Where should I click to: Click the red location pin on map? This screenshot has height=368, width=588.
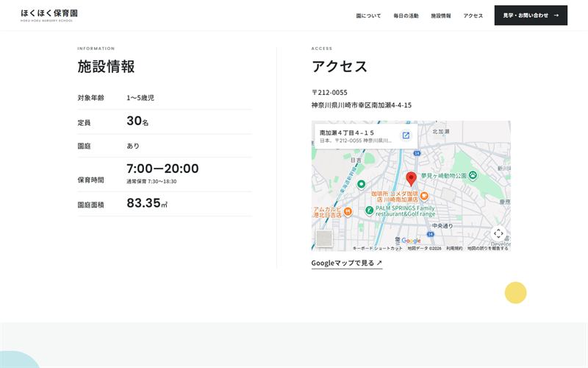[412, 179]
